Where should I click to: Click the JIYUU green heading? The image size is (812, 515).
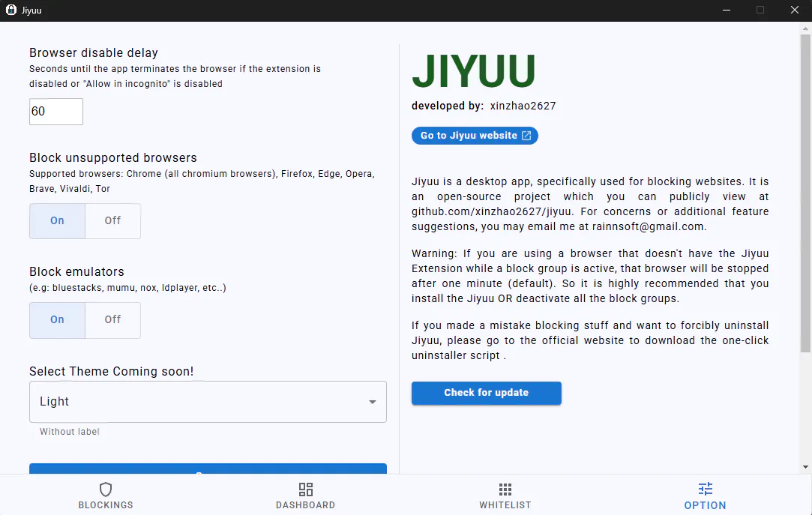[473, 71]
